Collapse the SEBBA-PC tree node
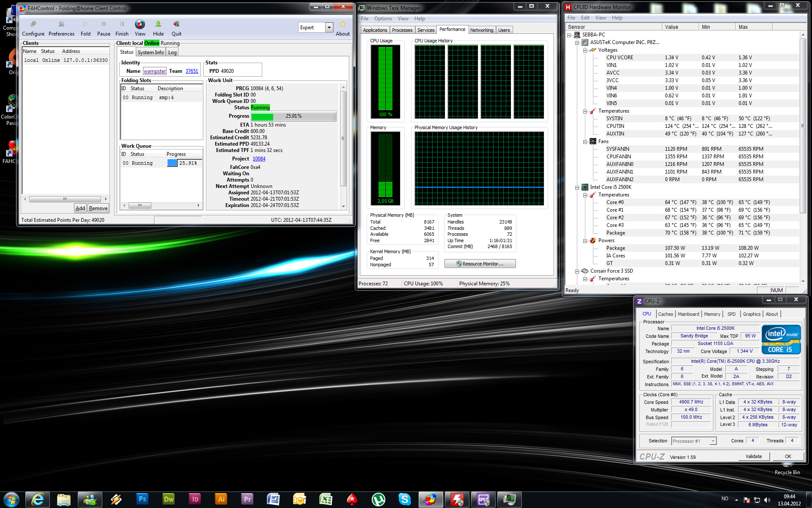This screenshot has height=508, width=812. click(569, 35)
